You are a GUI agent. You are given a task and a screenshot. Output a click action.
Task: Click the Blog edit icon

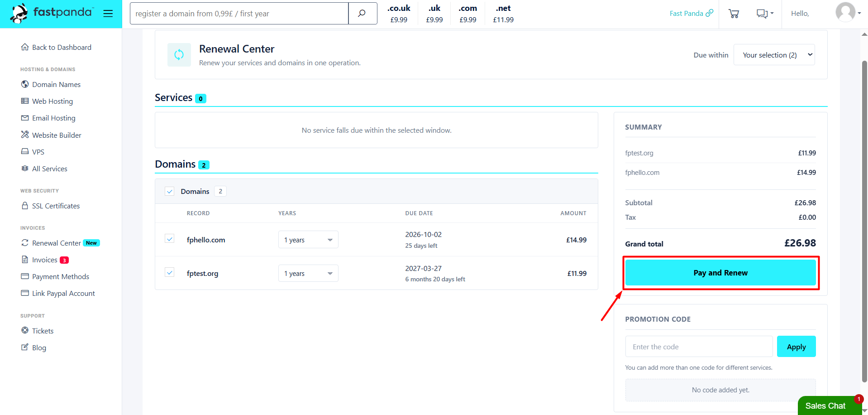(x=25, y=347)
